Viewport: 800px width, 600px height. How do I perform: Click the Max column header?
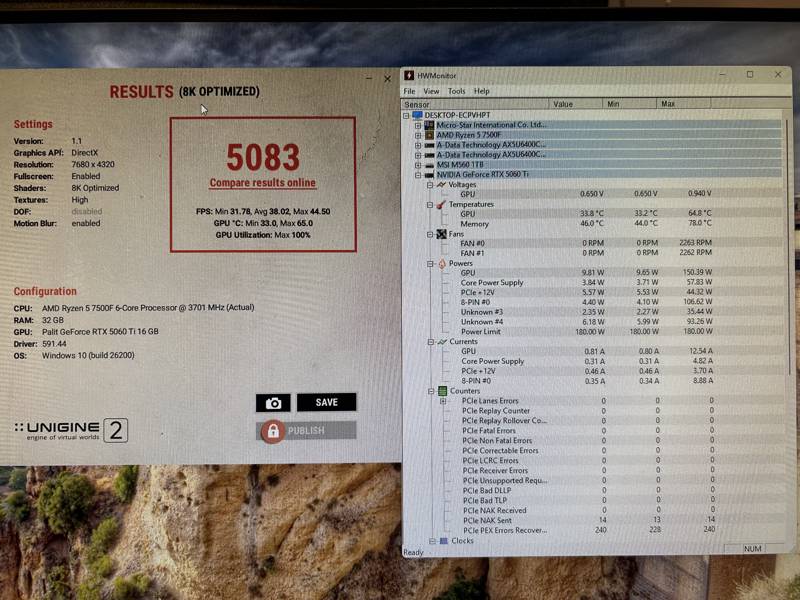tap(683, 104)
